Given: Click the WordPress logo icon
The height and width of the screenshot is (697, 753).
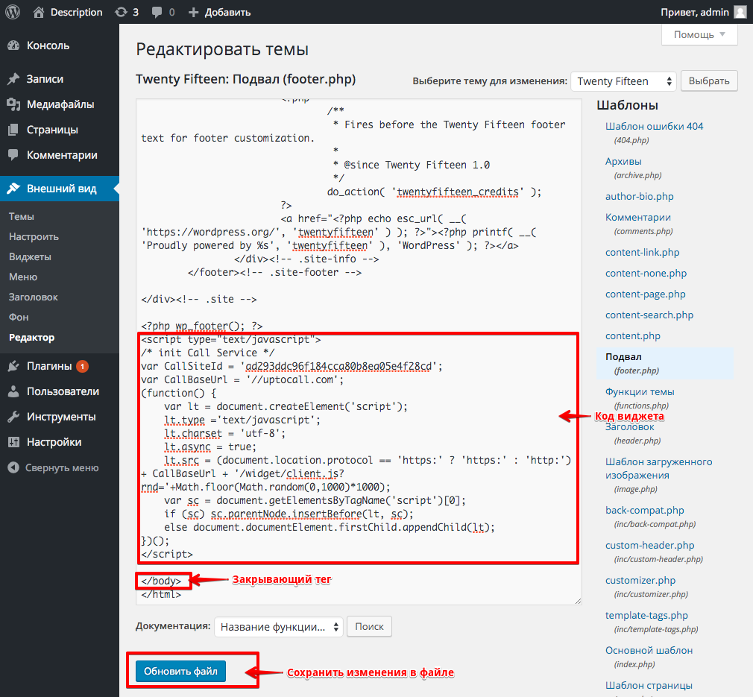Looking at the screenshot, I should (12, 12).
